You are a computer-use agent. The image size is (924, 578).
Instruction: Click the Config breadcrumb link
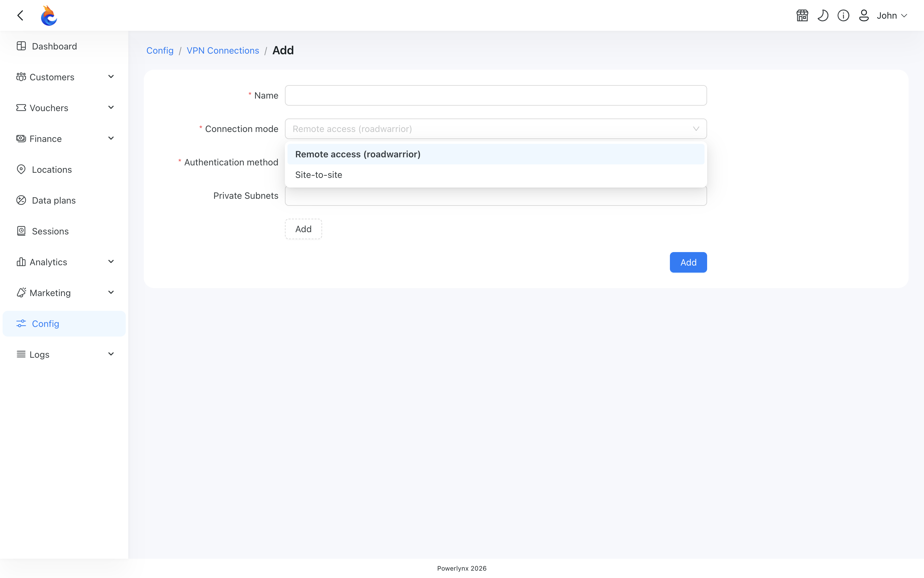[x=160, y=50]
